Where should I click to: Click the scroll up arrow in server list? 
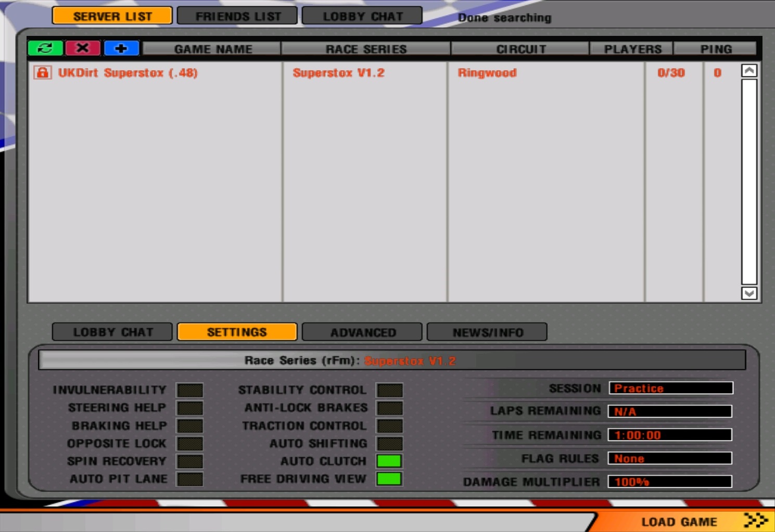pos(749,71)
